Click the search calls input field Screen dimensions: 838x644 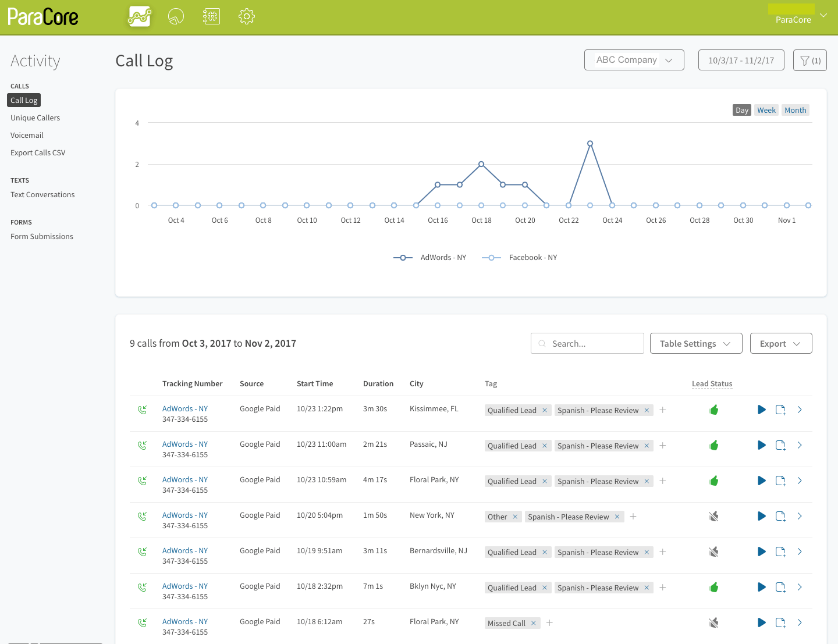coord(587,343)
